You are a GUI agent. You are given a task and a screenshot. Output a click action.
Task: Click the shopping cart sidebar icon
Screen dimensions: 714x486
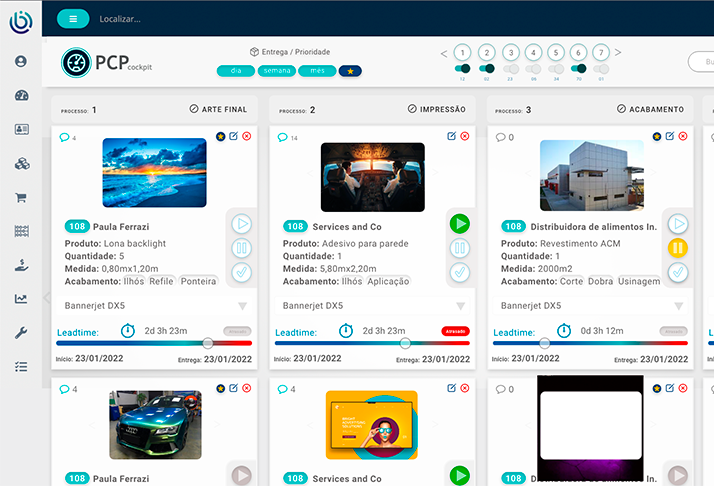[x=21, y=198]
